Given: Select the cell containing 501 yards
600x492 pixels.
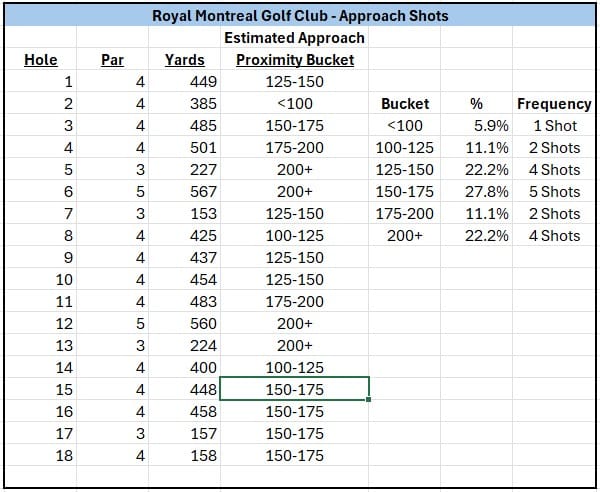Looking at the screenshot, I should 184,148.
